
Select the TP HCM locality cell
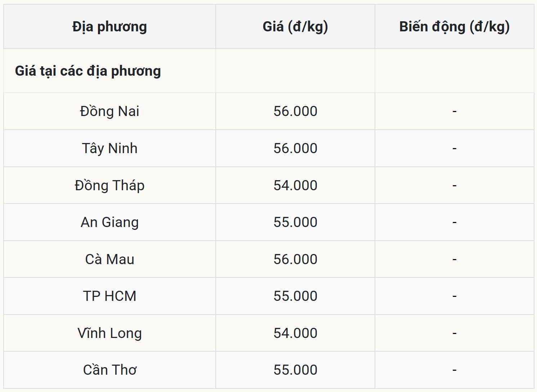click(109, 296)
